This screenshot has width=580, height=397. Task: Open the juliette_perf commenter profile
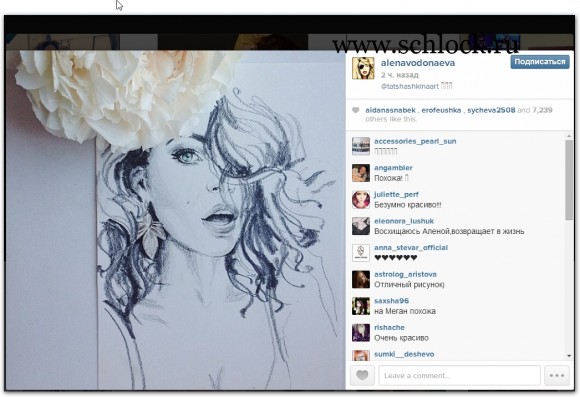tap(396, 194)
